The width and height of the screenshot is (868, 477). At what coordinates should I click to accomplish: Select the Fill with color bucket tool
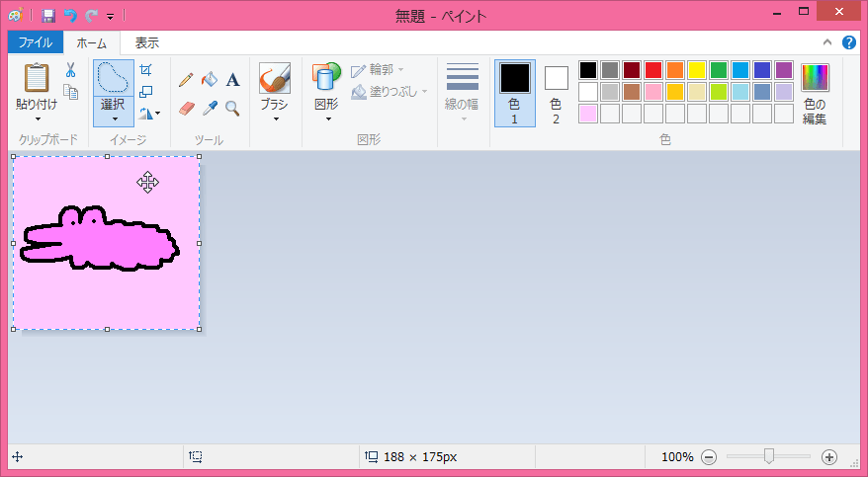coord(210,80)
